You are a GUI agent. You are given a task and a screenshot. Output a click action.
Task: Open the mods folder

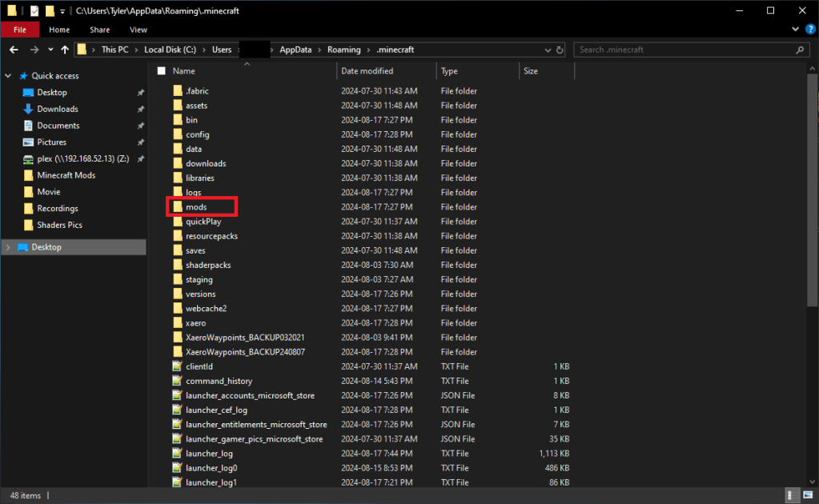click(196, 207)
